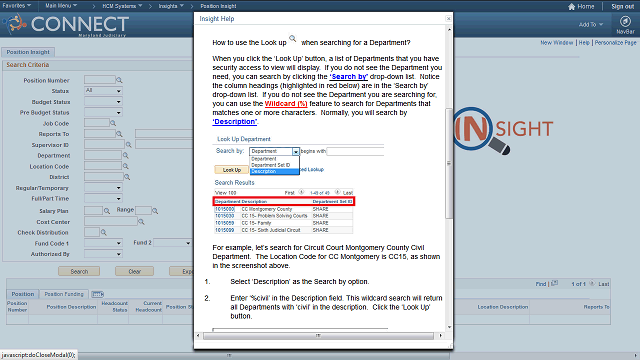
Task: Click the Location Code input field
Action: pyautogui.click(x=103, y=166)
